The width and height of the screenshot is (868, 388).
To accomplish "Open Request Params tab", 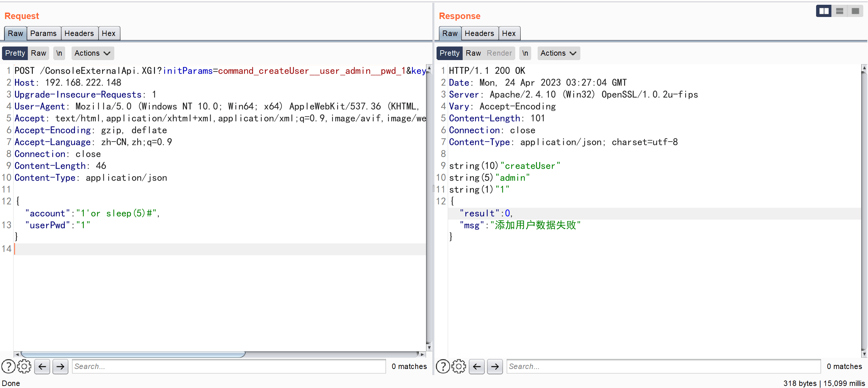I will 43,33.
